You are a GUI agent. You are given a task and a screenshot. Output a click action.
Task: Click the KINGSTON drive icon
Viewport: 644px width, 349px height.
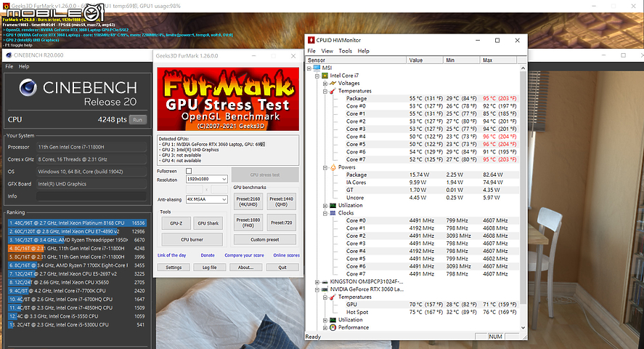pos(325,282)
